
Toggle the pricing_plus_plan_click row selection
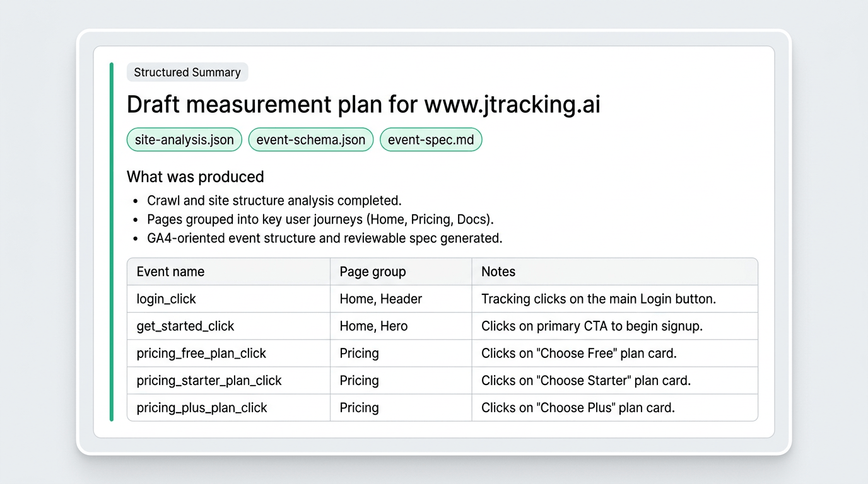tap(202, 408)
